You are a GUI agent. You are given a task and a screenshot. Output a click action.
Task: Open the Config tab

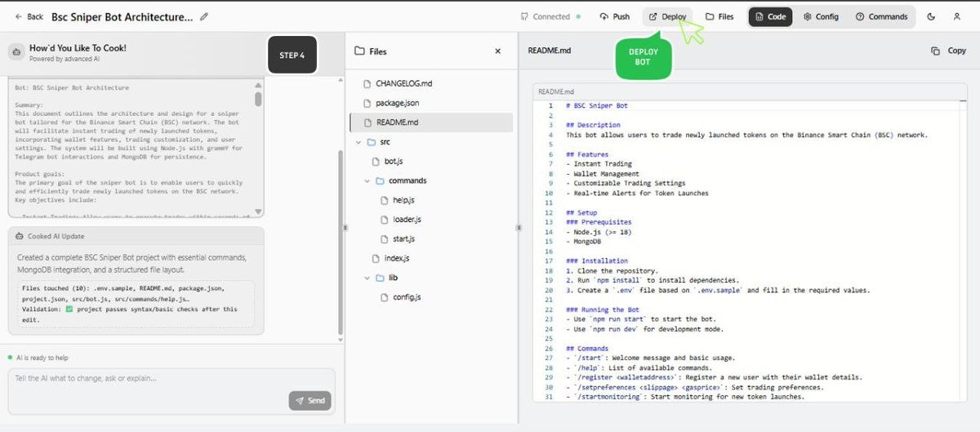821,16
